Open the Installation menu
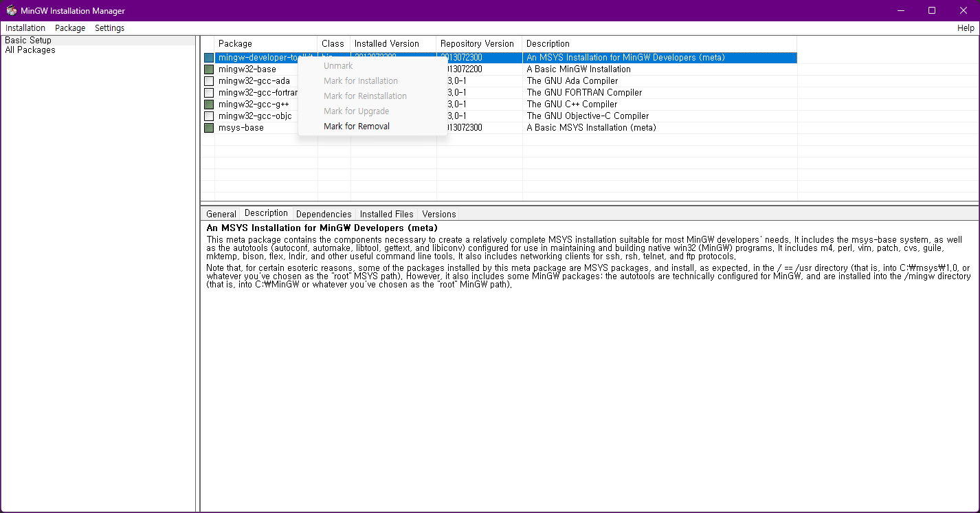980x513 pixels. click(25, 28)
